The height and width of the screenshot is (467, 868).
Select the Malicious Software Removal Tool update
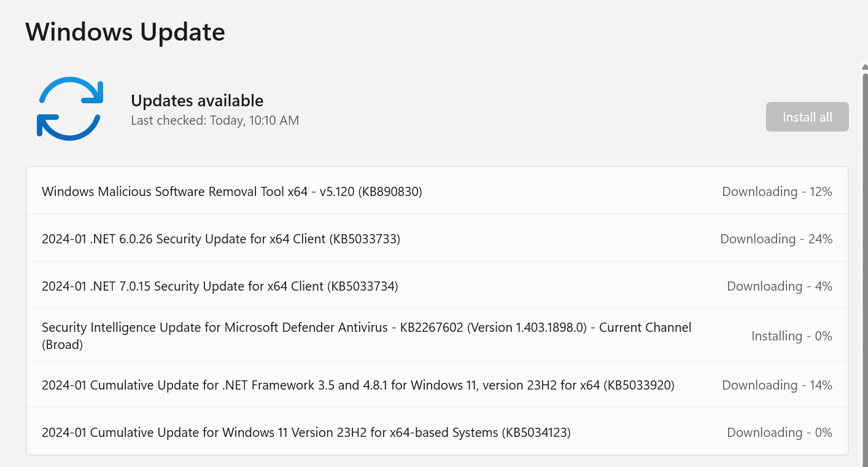tap(437, 191)
